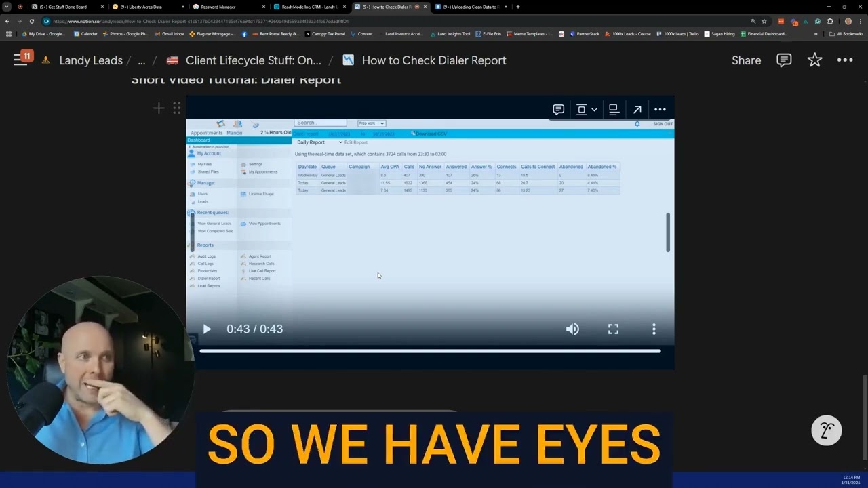Open the Chrome profile avatar
Screen dimensions: 868x488
(x=848, y=21)
